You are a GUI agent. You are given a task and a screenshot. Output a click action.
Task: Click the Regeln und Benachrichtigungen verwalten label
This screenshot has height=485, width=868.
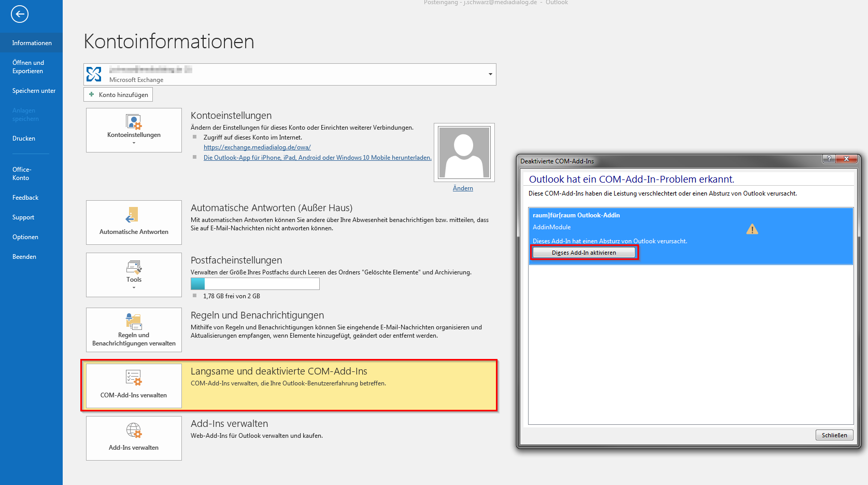(134, 339)
